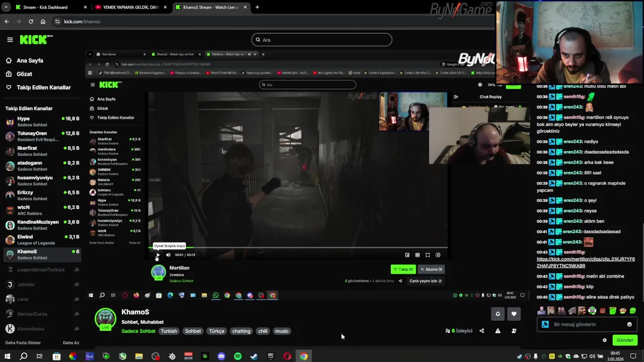Click the chatting tag
The height and width of the screenshot is (362, 644).
click(x=241, y=331)
